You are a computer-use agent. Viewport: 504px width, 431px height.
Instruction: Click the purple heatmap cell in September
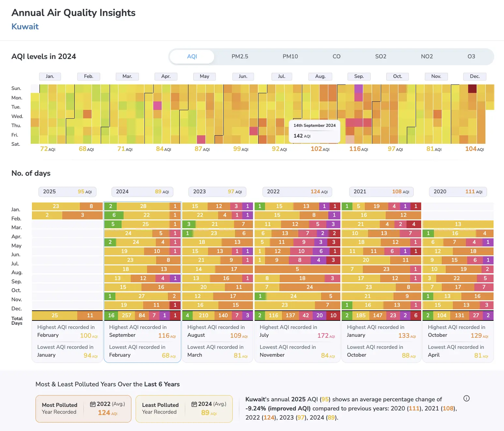(359, 89)
